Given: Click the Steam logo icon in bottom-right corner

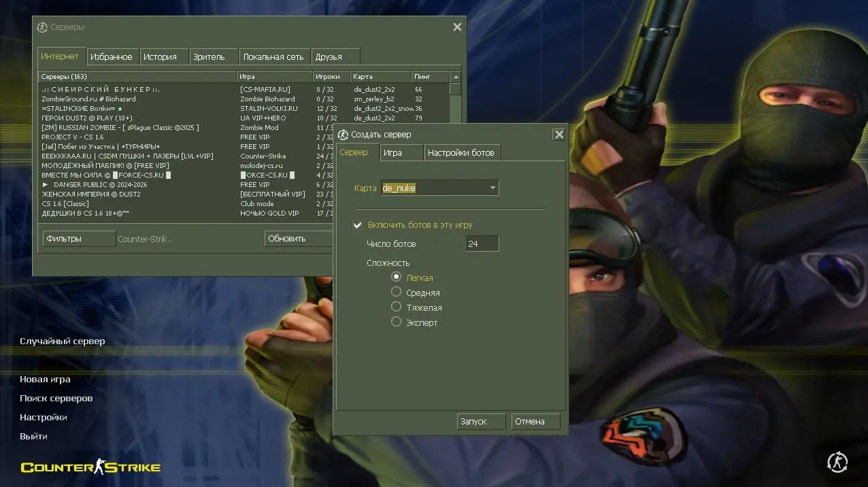Looking at the screenshot, I should pos(837,463).
